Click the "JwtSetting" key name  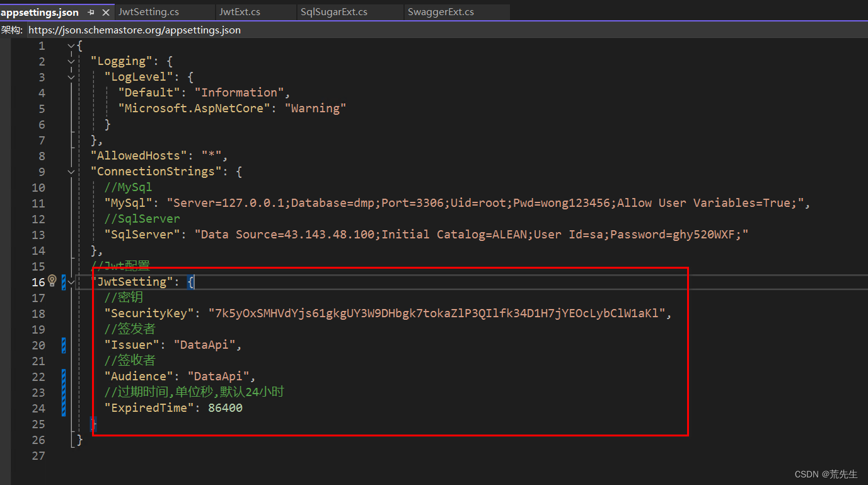pos(131,282)
